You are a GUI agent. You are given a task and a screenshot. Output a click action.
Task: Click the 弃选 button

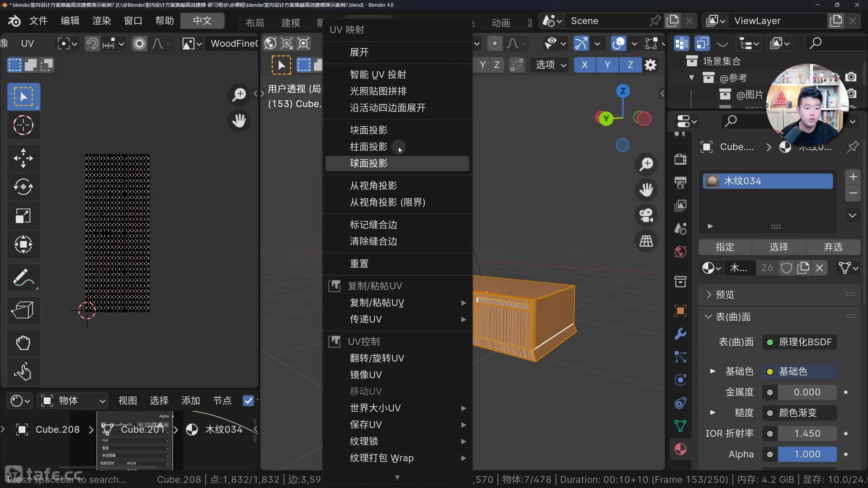(833, 247)
